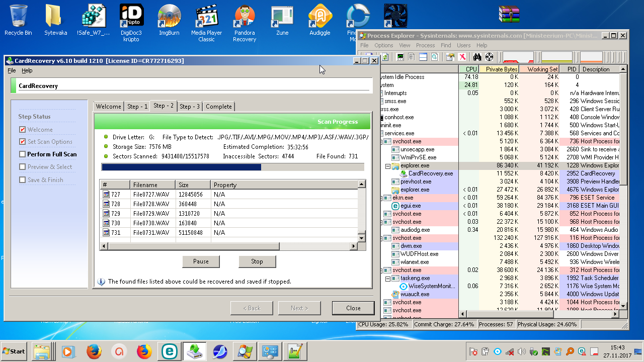Screen dimensions: 644x362
Task: Open System Information graph icon in toolbar
Action: (x=400, y=57)
